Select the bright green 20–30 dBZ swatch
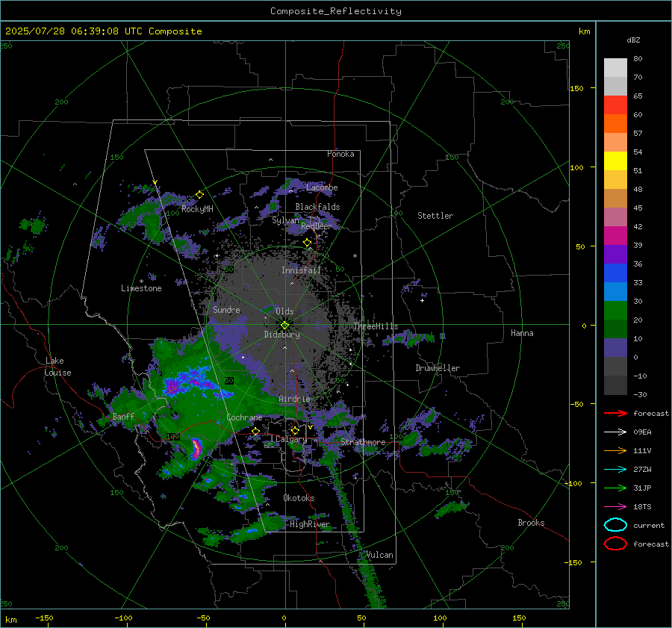 [x=615, y=311]
